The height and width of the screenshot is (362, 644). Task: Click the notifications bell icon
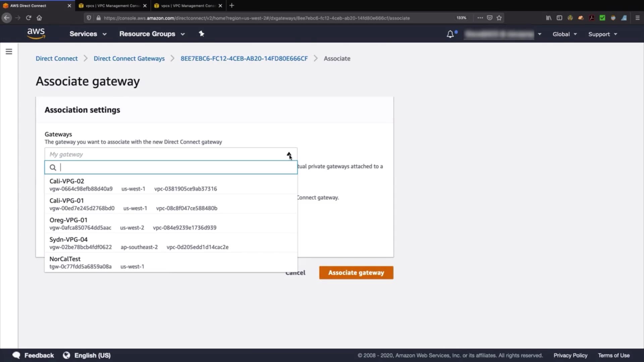point(450,34)
